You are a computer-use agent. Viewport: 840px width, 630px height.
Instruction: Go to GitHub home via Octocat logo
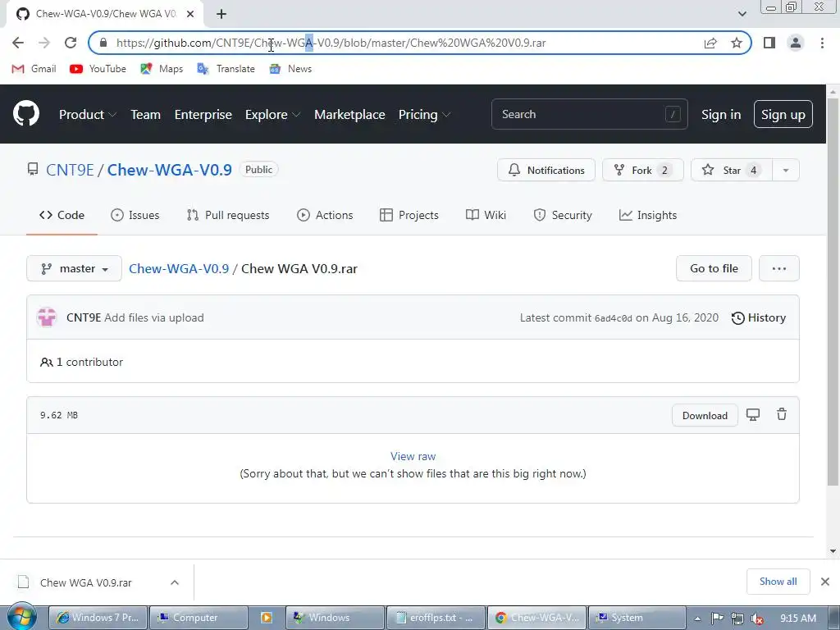26,113
